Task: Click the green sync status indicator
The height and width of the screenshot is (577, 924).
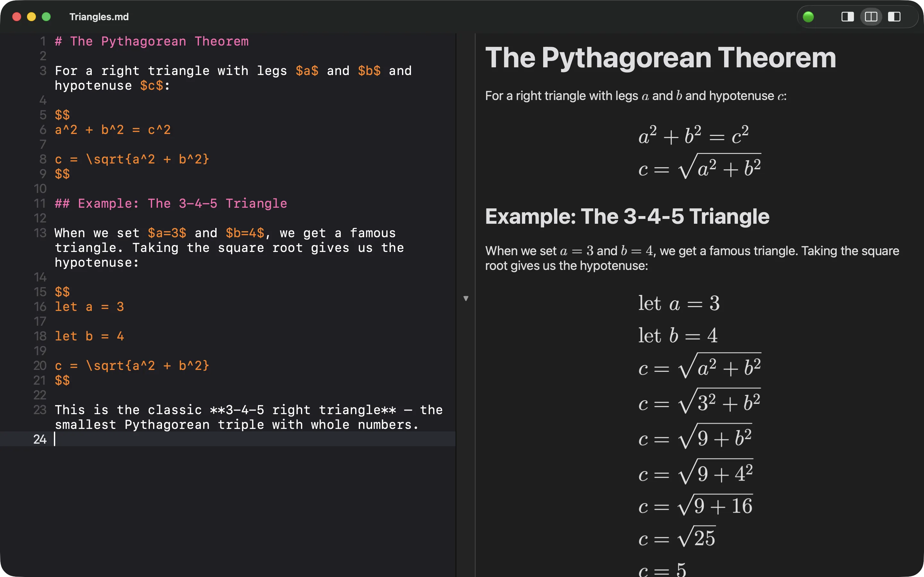Action: click(809, 16)
